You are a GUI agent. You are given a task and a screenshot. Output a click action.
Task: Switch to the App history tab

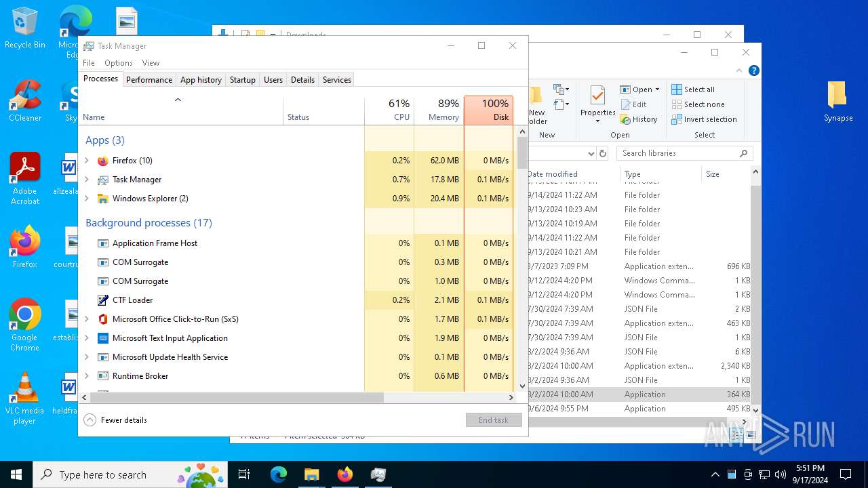click(x=201, y=80)
